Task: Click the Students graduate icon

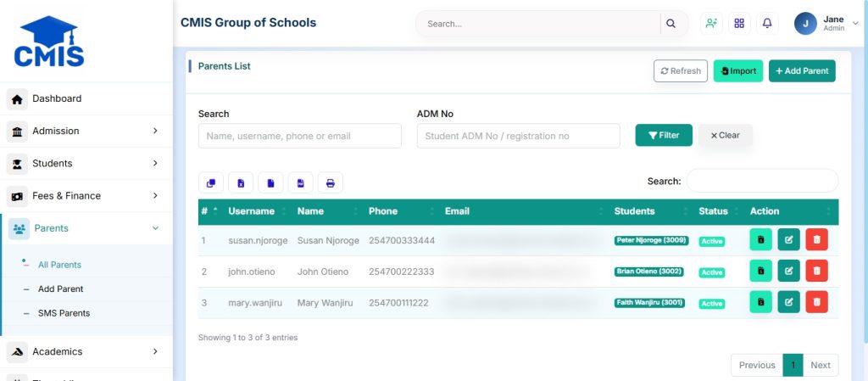Action: click(x=17, y=164)
